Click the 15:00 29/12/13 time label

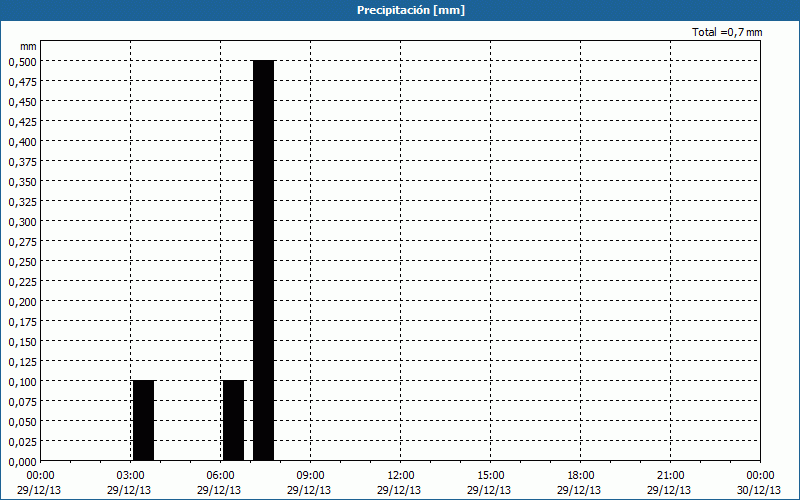coord(489,483)
